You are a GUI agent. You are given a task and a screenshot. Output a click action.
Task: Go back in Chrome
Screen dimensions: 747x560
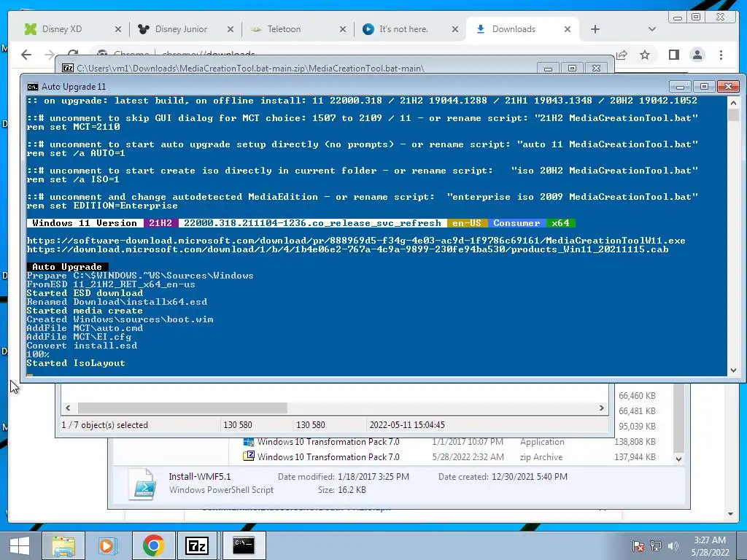(26, 55)
